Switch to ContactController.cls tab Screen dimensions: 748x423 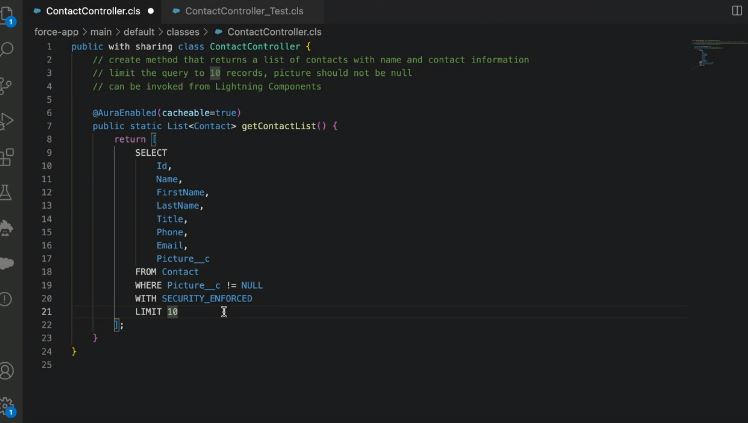[93, 11]
